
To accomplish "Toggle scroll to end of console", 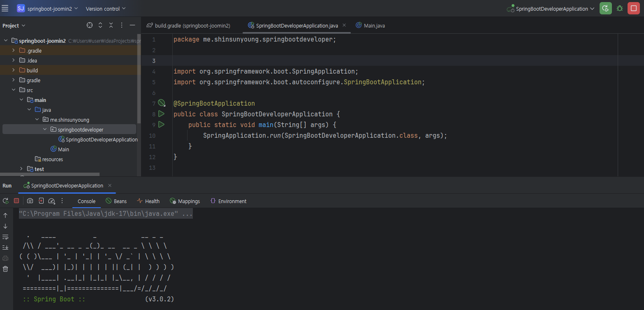I will (5, 248).
